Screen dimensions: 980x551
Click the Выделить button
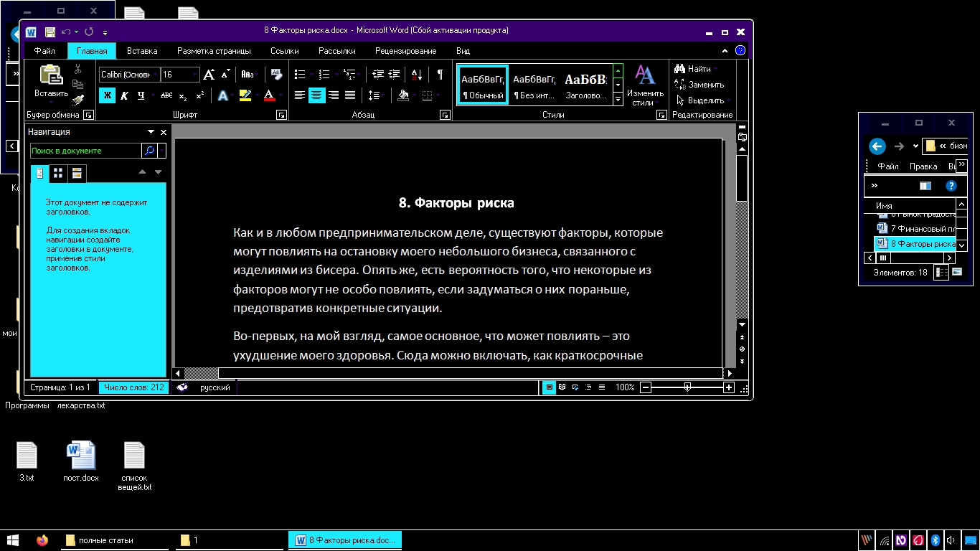(x=702, y=100)
